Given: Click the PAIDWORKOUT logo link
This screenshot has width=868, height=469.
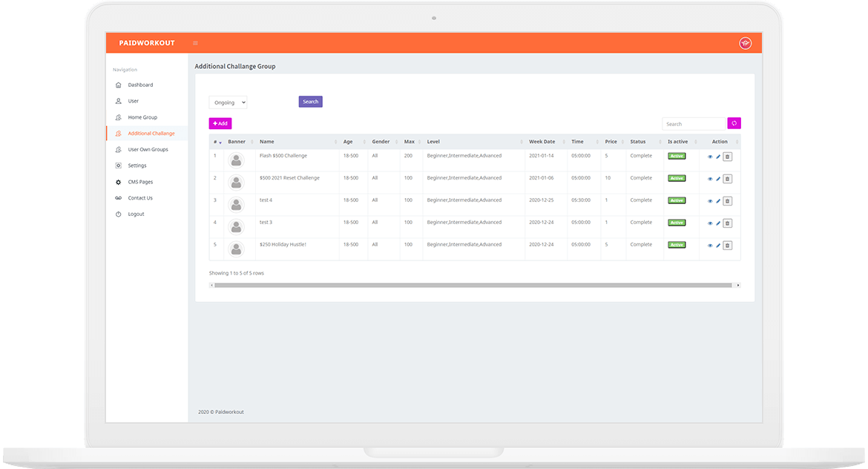Looking at the screenshot, I should pos(147,43).
